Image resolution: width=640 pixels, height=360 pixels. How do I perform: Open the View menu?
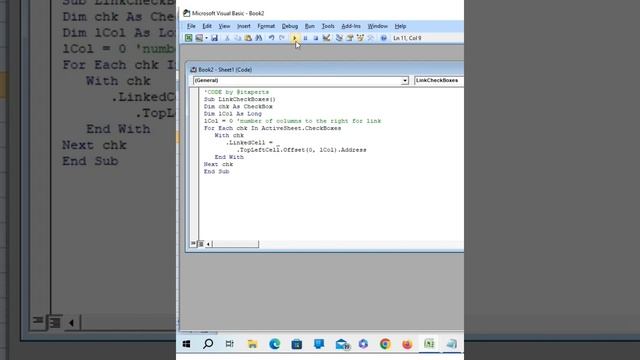click(x=224, y=26)
